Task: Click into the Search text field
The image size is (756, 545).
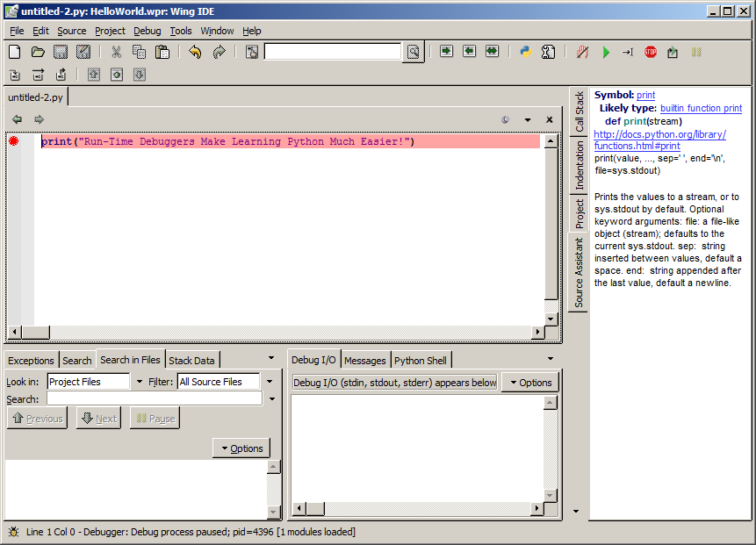Action: pos(155,398)
